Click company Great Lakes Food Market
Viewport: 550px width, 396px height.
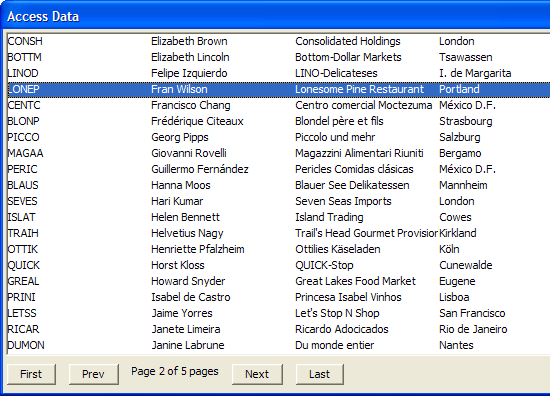(x=356, y=281)
